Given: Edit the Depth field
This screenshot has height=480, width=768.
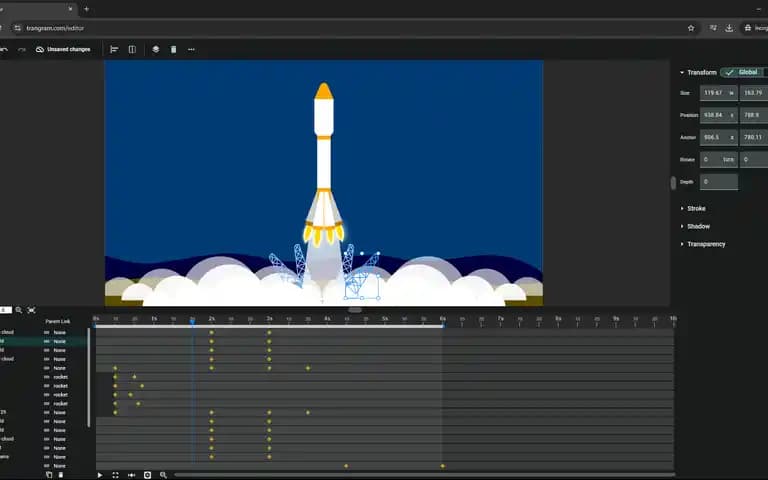Looking at the screenshot, I should (x=719, y=182).
